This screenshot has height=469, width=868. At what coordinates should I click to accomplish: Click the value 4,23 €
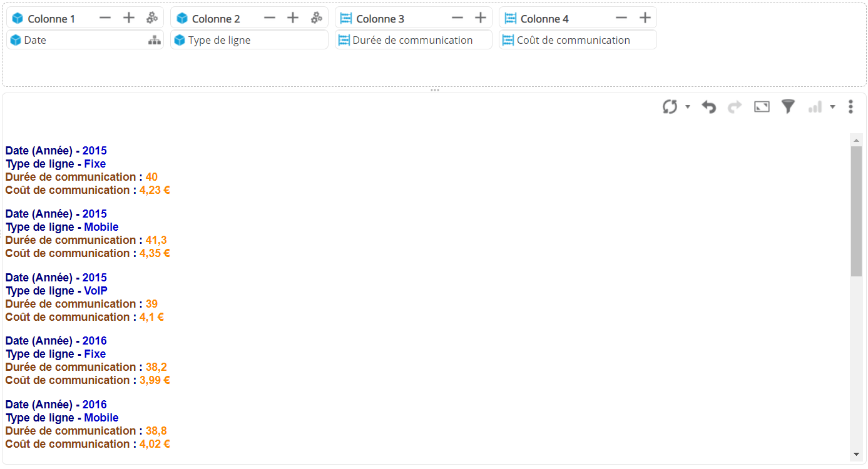(155, 190)
